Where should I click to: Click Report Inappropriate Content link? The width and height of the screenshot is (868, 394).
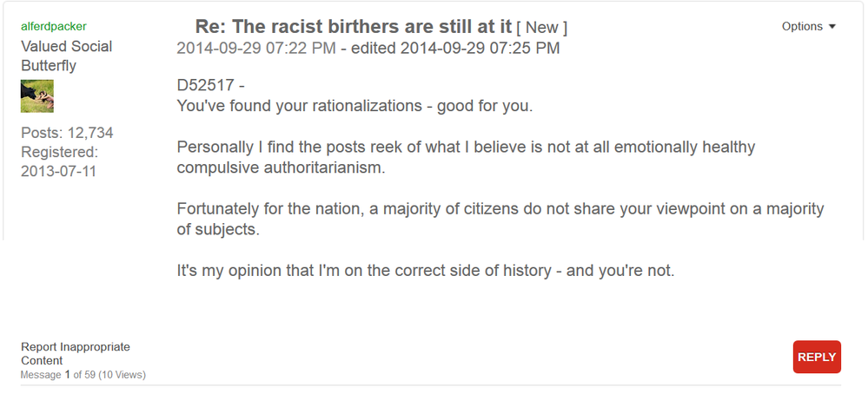point(76,353)
